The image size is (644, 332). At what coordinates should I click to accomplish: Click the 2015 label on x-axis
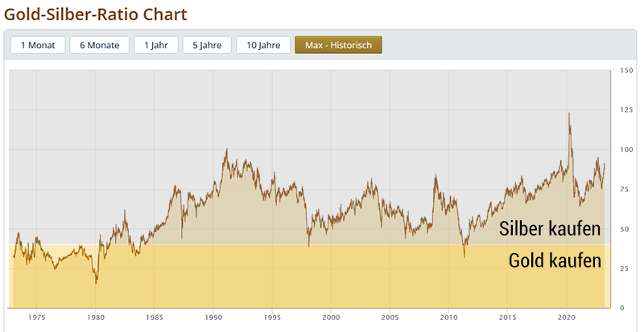[507, 318]
